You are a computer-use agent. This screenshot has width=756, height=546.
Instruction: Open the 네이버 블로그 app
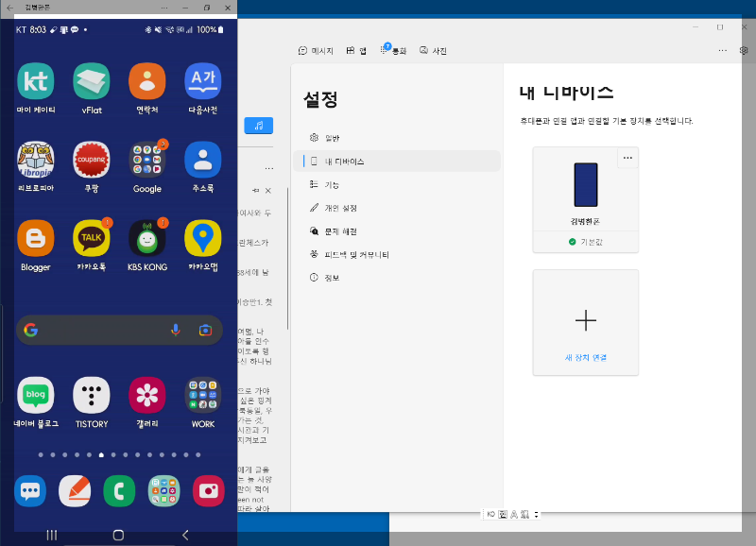[x=36, y=395]
